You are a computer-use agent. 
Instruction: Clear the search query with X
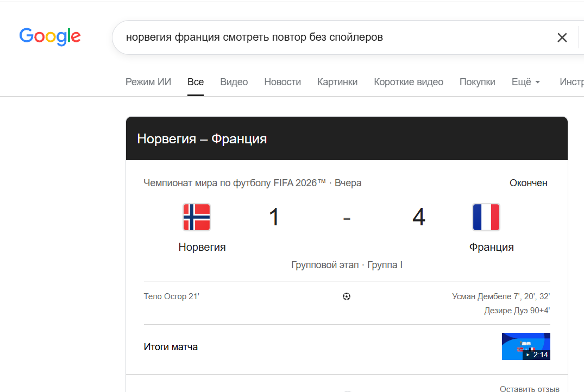pos(562,37)
